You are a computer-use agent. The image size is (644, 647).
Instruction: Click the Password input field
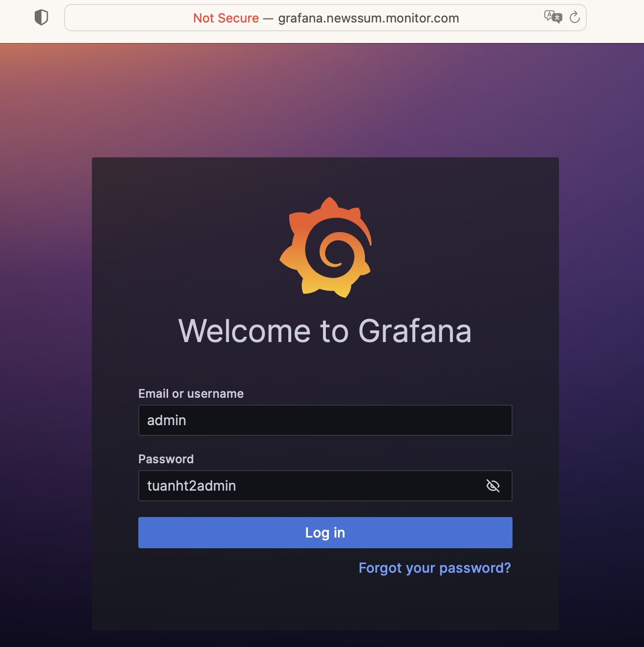tap(325, 486)
